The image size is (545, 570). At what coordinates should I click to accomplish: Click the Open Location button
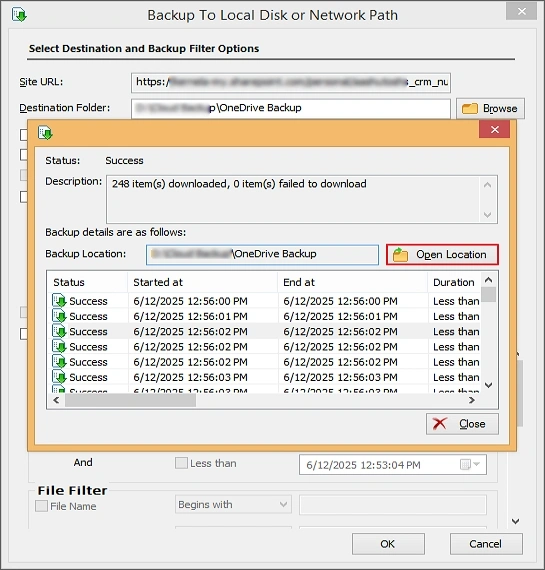pyautogui.click(x=442, y=254)
